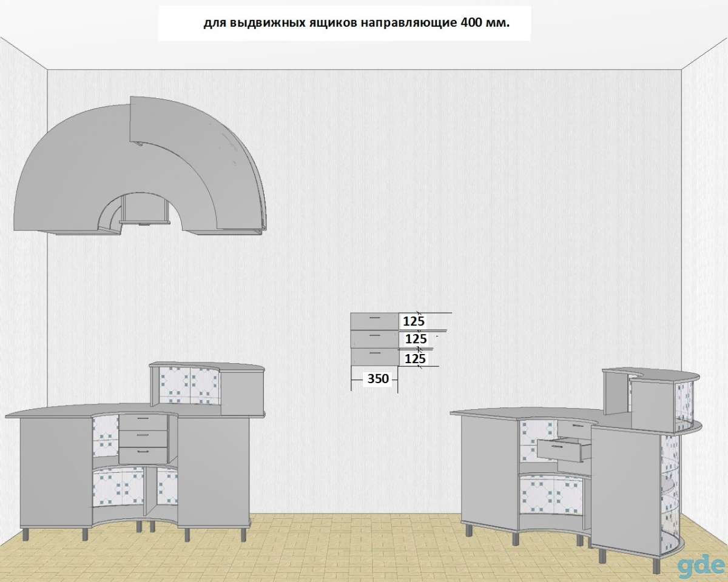Click the caption text about 400 мм направляющие

357,24
